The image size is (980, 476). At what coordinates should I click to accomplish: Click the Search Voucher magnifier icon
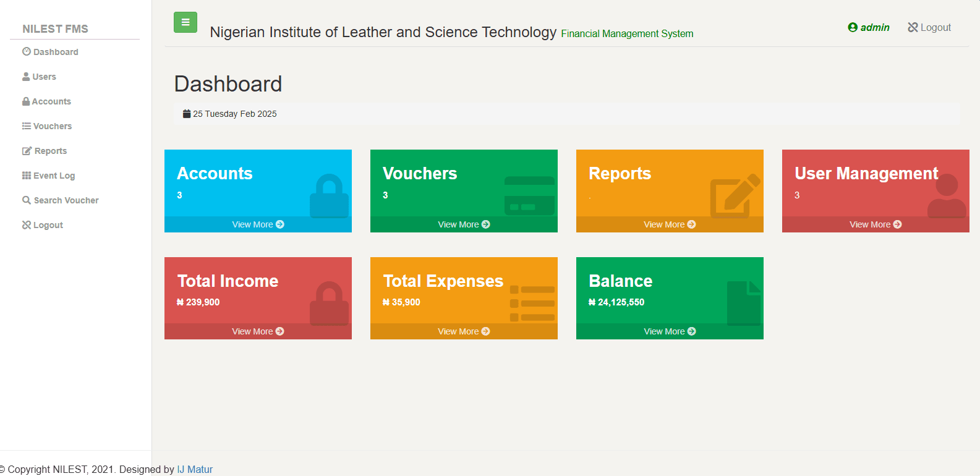[27, 200]
